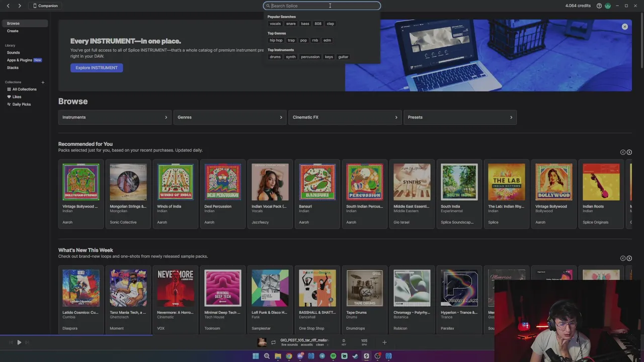Choose the pop genre tag
644x362 pixels.
(x=303, y=40)
